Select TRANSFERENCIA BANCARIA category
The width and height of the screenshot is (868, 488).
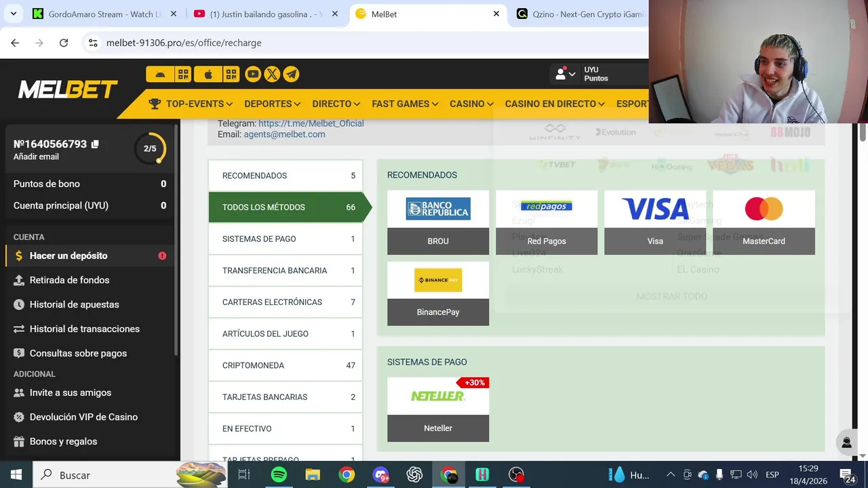point(285,270)
